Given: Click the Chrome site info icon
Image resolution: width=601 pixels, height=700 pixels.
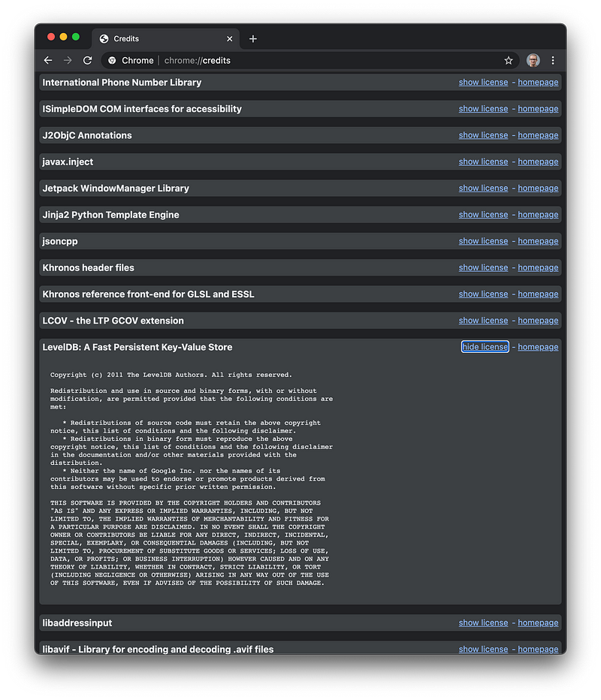Looking at the screenshot, I should pyautogui.click(x=113, y=60).
